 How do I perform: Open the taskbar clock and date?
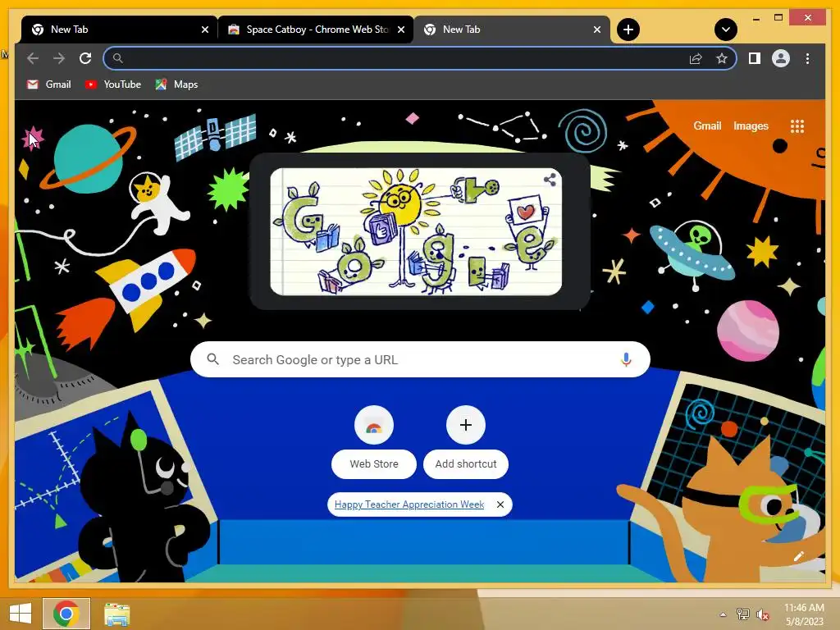804,614
